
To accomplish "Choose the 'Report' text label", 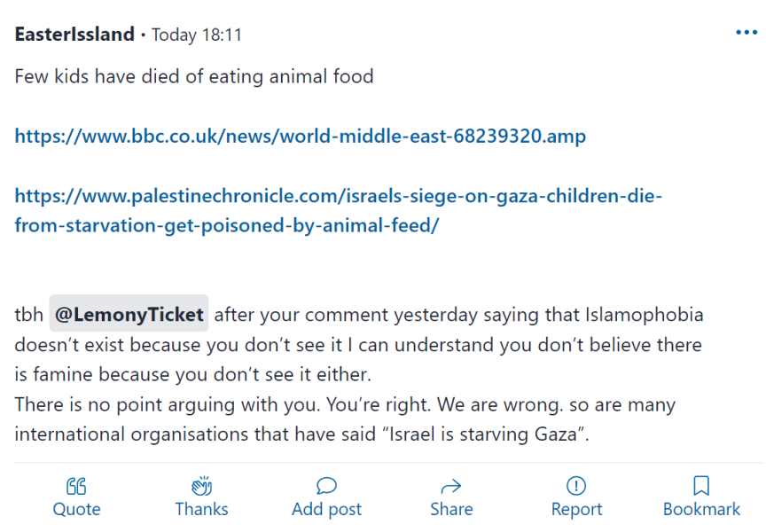I will pyautogui.click(x=576, y=510).
